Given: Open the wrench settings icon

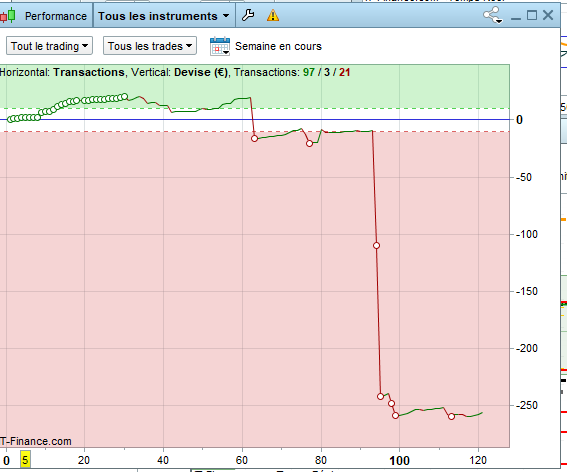Looking at the screenshot, I should pos(248,16).
